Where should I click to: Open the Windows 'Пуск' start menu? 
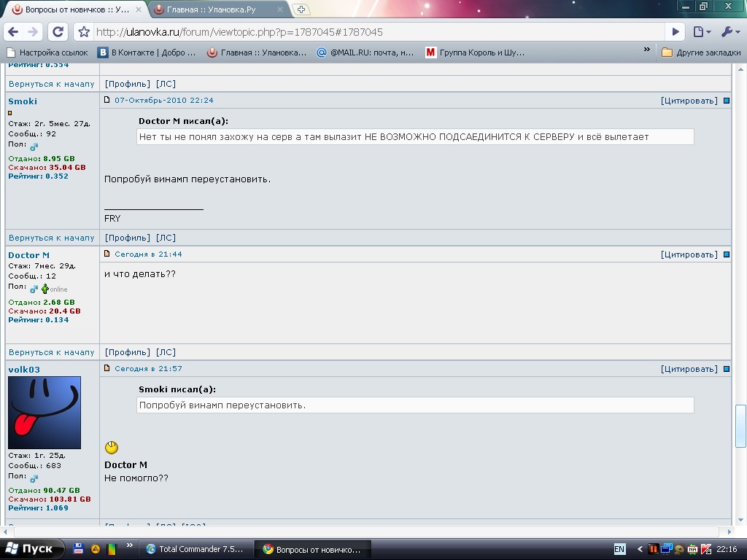coord(31,548)
